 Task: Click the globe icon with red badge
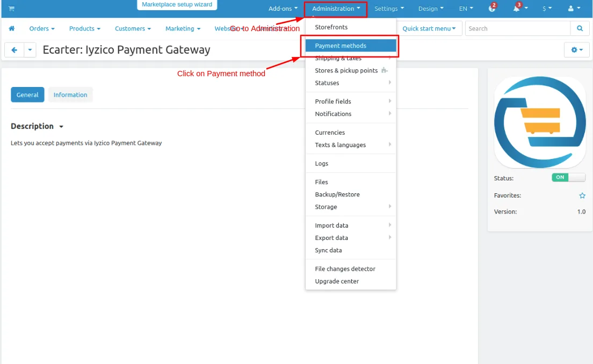[492, 8]
